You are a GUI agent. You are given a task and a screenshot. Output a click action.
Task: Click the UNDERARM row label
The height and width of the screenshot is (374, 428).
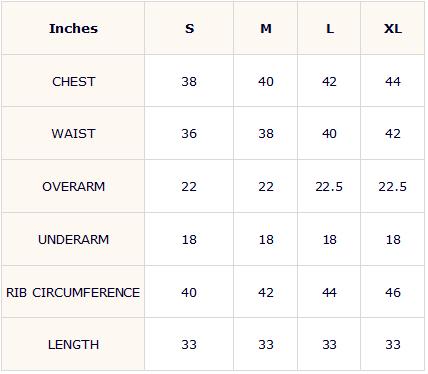click(x=73, y=240)
